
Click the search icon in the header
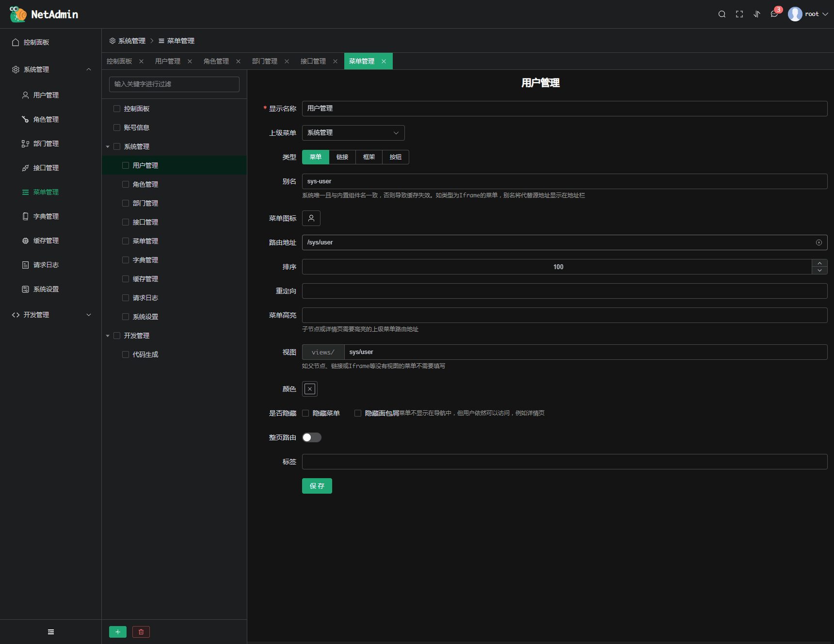tap(722, 14)
